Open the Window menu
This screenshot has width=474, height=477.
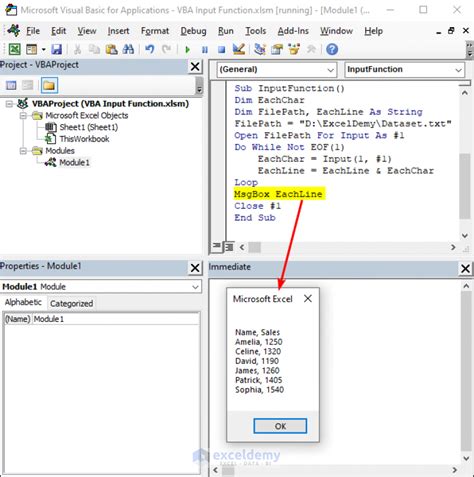coord(336,31)
